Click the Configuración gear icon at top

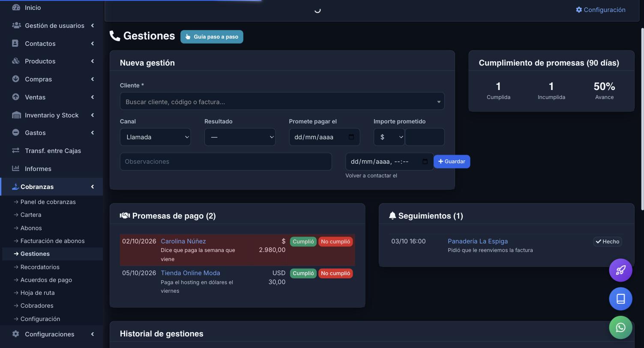pos(579,9)
